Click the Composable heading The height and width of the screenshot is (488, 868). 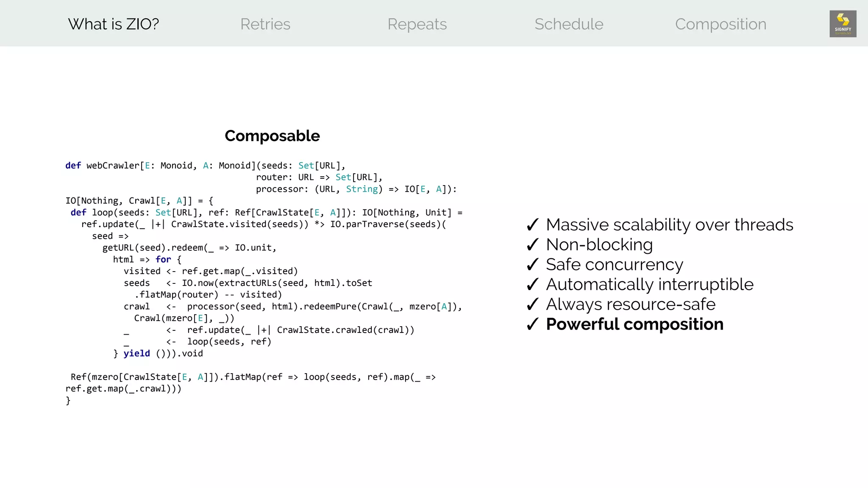(x=272, y=136)
